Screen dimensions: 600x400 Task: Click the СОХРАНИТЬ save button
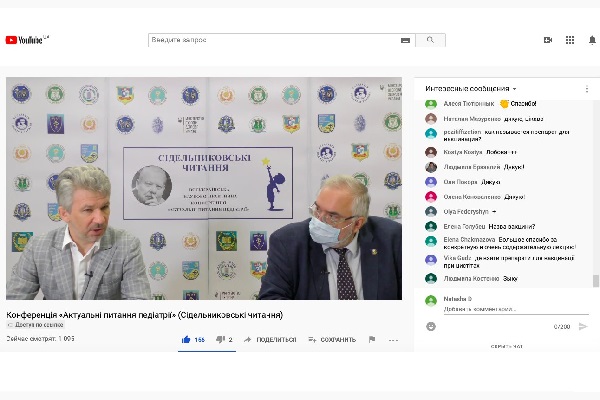pos(332,340)
